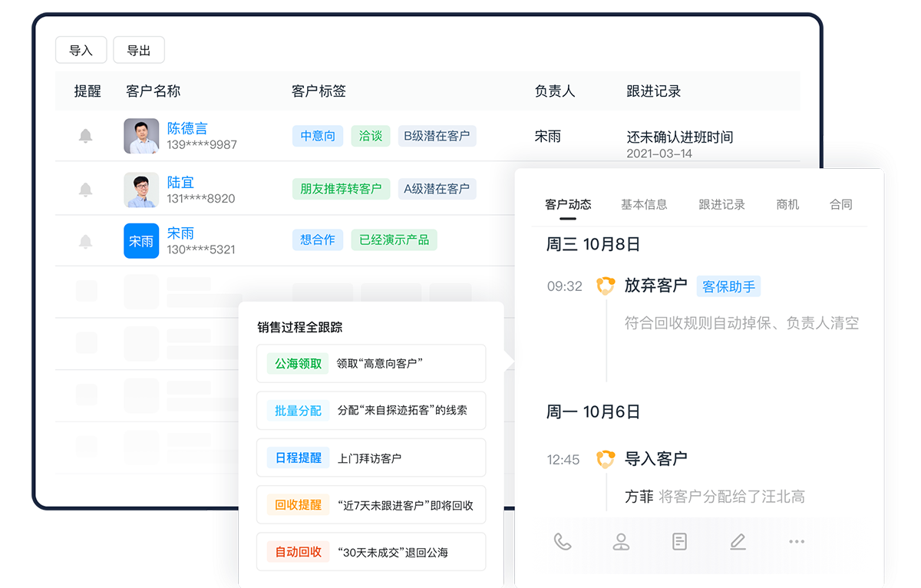921x588 pixels.
Task: Select the 回收提醒 tracking item
Action: [371, 505]
